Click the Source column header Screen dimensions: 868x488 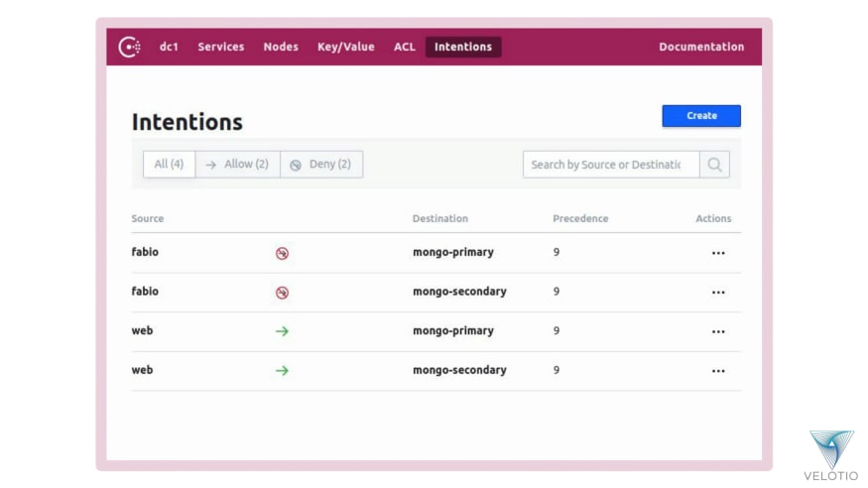tap(148, 218)
